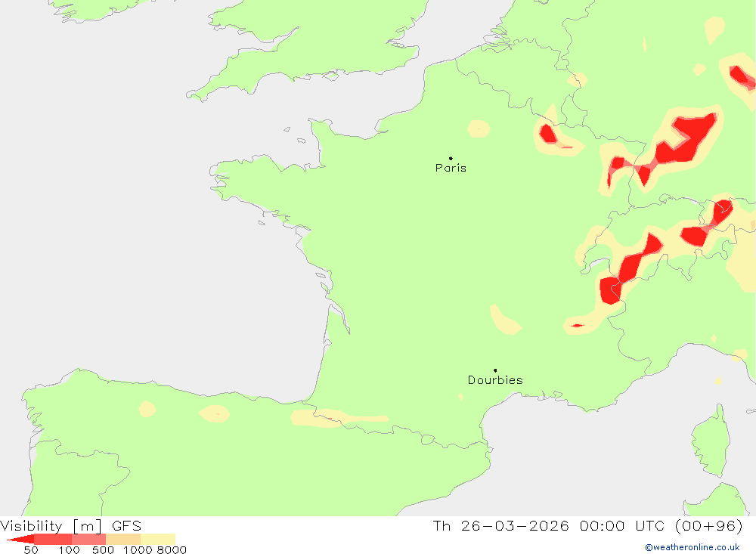Screen dimensions: 756x554
Task: Click the forecast date 'Th 26-03-2026' text
Action: (500, 525)
